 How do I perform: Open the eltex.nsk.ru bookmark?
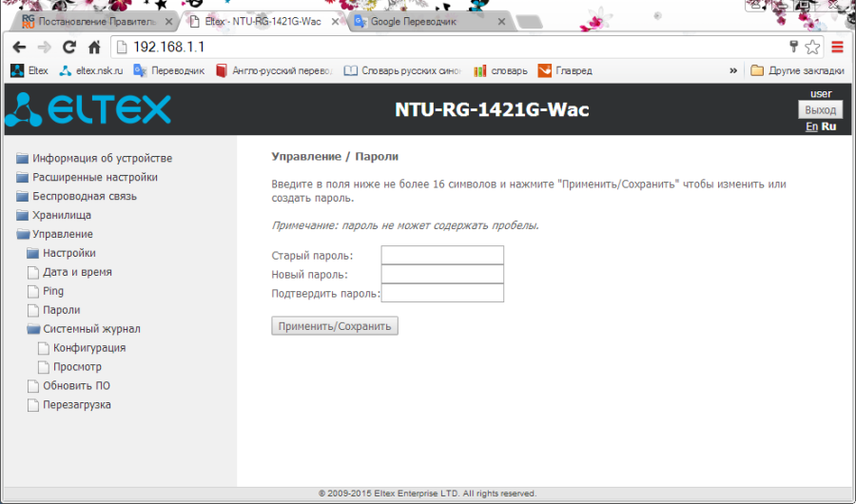pyautogui.click(x=91, y=70)
